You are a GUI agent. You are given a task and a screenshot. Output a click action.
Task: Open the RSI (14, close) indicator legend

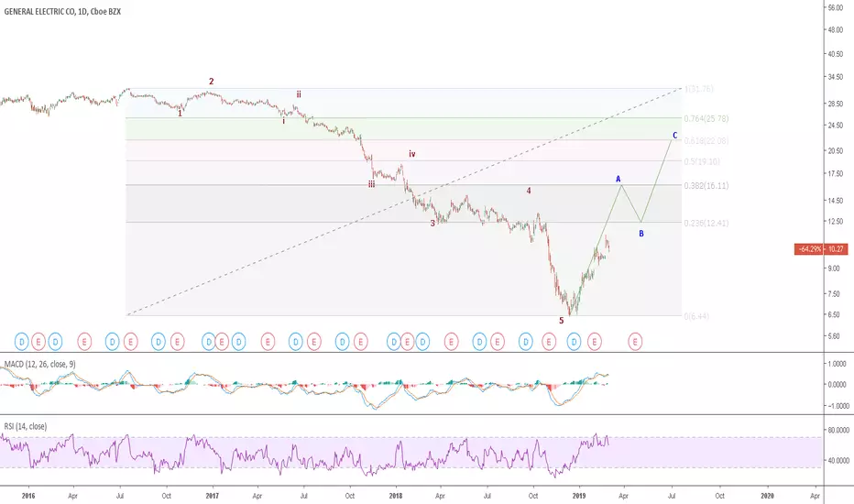point(26,426)
